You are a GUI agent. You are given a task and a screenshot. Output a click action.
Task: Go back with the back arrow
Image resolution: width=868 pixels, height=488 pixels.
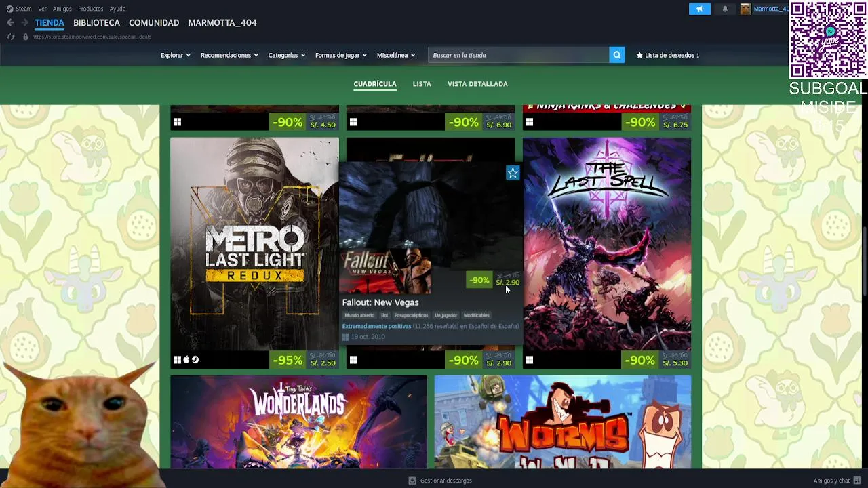pos(10,22)
